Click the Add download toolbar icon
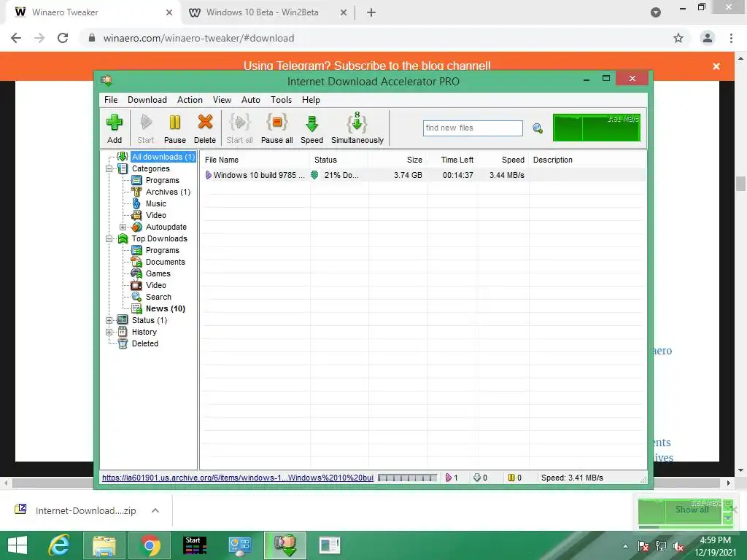747x560 pixels. (x=115, y=128)
